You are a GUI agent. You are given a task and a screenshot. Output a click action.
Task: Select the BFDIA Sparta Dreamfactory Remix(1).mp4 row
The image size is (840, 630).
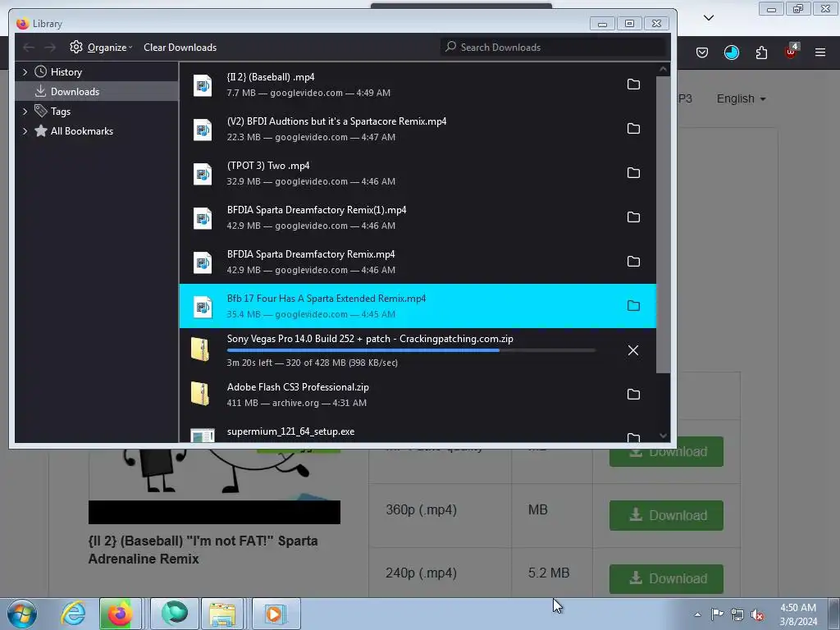pos(418,217)
